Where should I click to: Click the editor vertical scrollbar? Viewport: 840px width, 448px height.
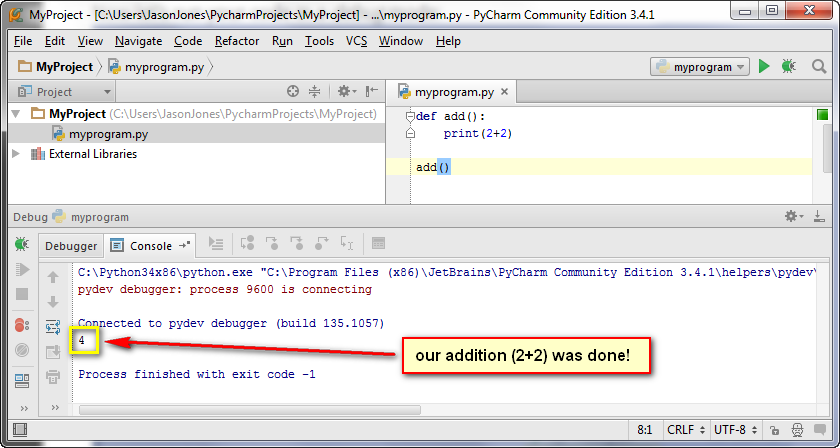pyautogui.click(x=828, y=148)
